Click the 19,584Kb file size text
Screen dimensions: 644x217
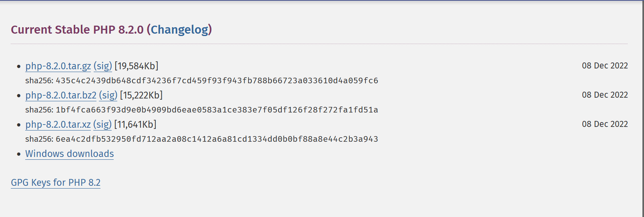coord(136,66)
